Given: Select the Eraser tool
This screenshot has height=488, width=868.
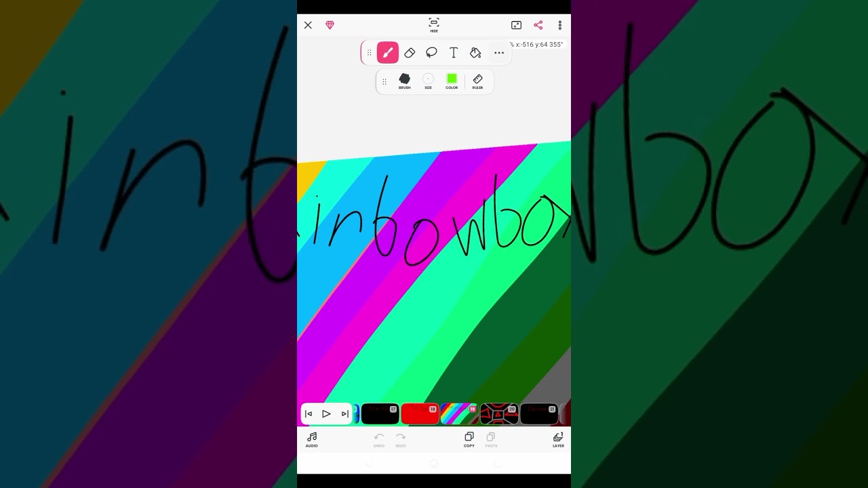Looking at the screenshot, I should 410,52.
